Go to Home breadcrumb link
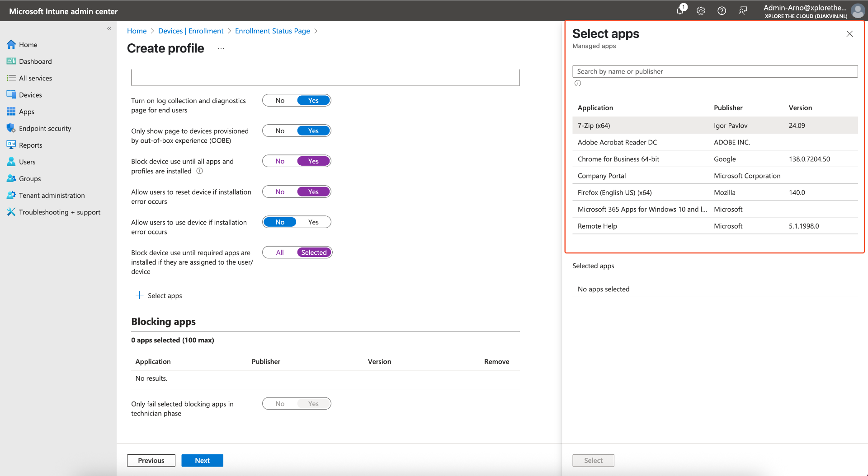Screen dimensions: 868x476 pos(137,31)
